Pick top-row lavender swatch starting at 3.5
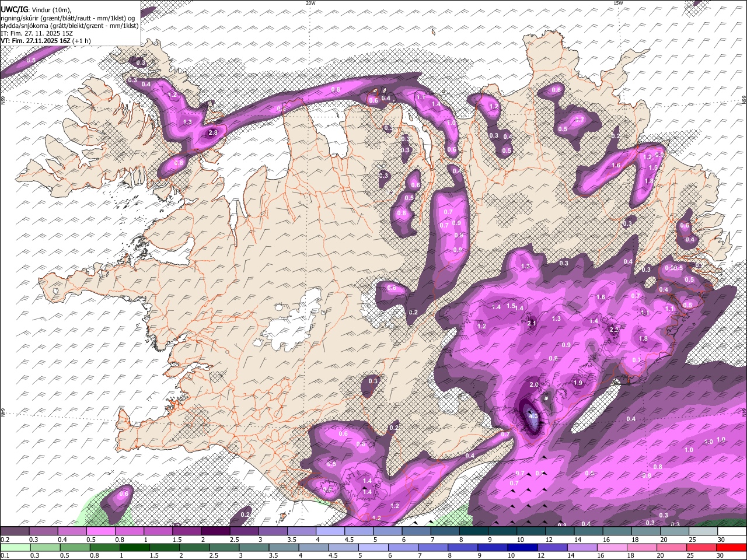The image size is (747, 560). [301, 531]
